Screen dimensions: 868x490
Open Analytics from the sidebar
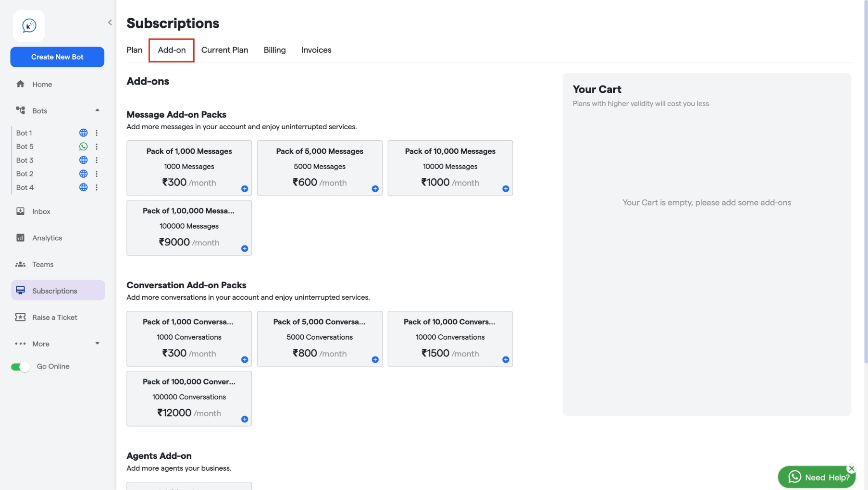(x=47, y=238)
